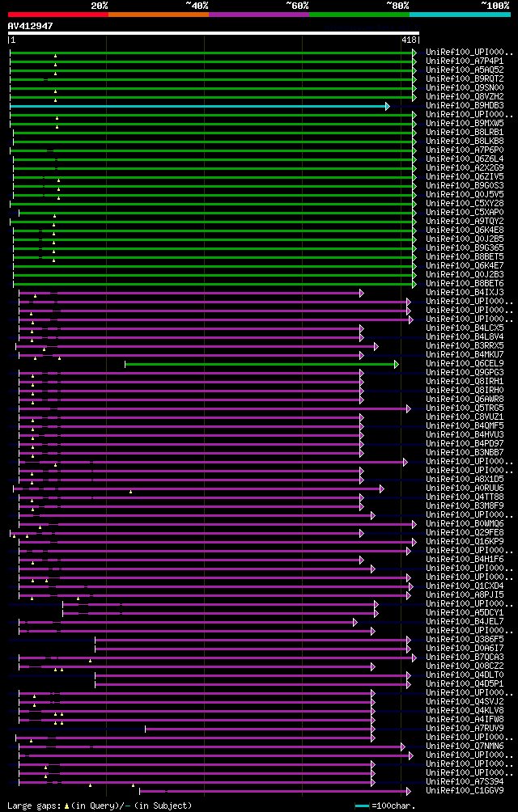Click the orange ~40% legend color segment

[159, 15]
